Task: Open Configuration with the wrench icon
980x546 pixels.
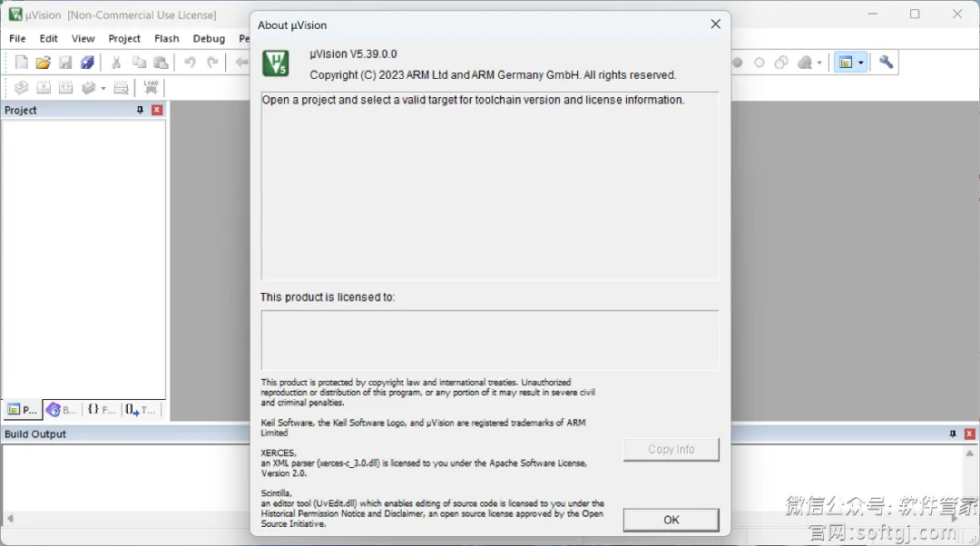Action: click(x=887, y=63)
